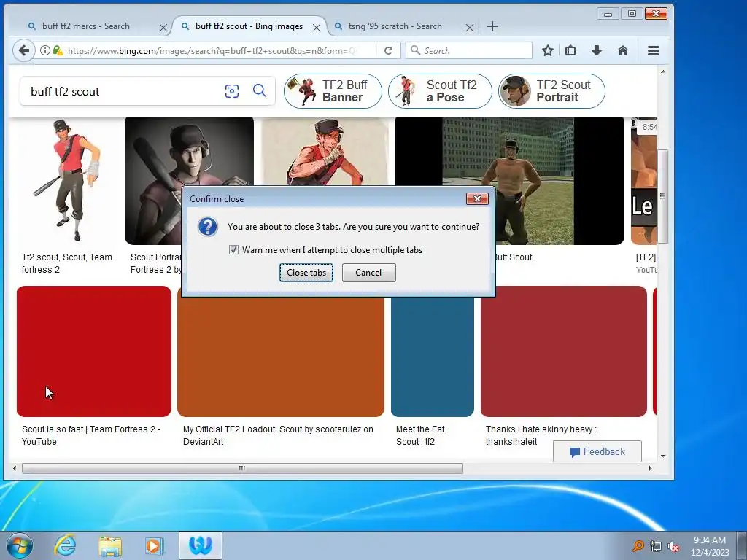Screen dimensions: 747x560
Task: Open the bookmarks list icon
Action: (570, 50)
